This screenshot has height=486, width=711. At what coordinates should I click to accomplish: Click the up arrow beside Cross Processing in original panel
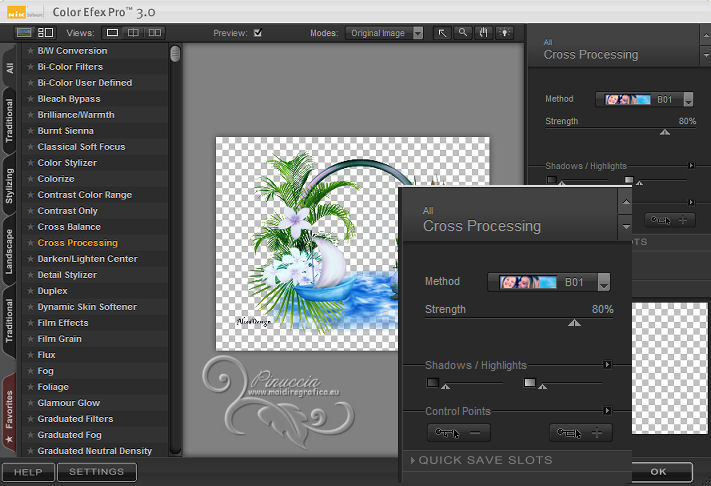[706, 35]
